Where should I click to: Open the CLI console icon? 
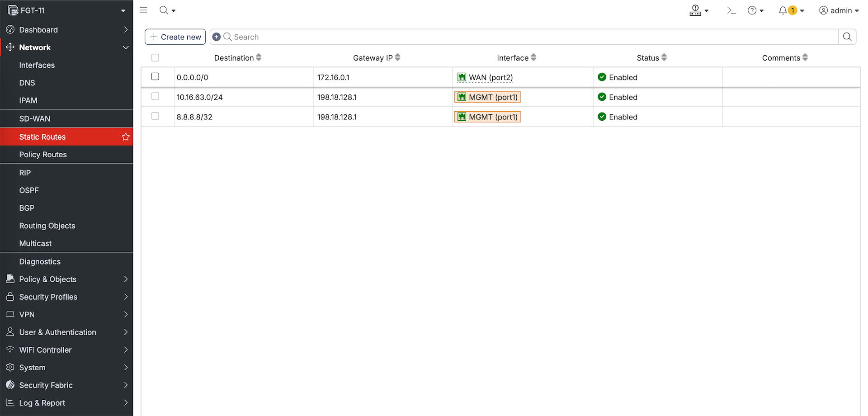pyautogui.click(x=731, y=10)
